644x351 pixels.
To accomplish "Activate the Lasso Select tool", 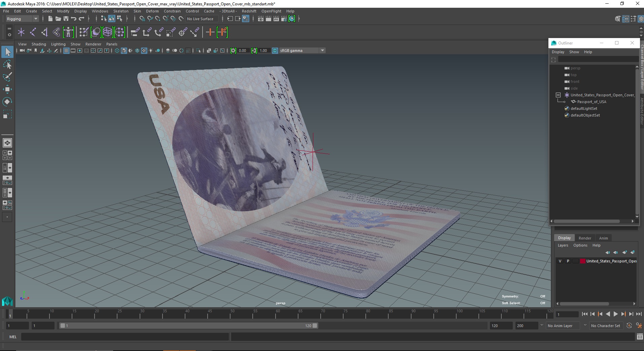I will (7, 64).
